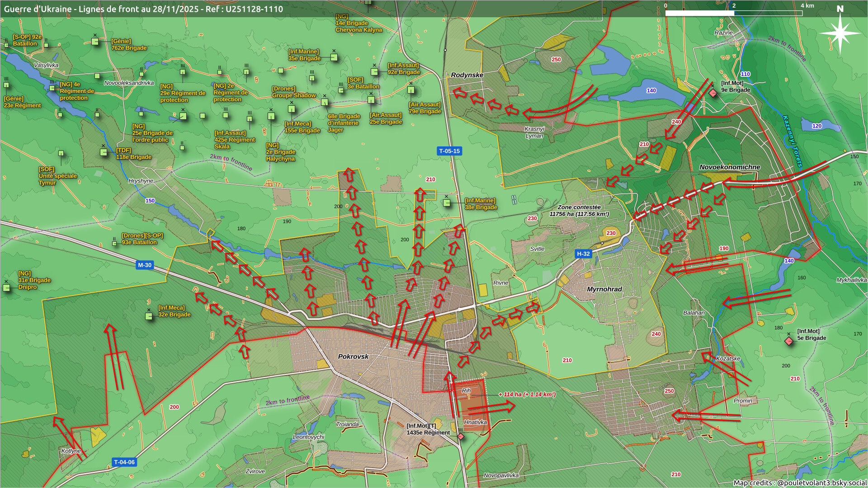Click the Myrnohrad city label
This screenshot has height=488, width=868.
[604, 289]
